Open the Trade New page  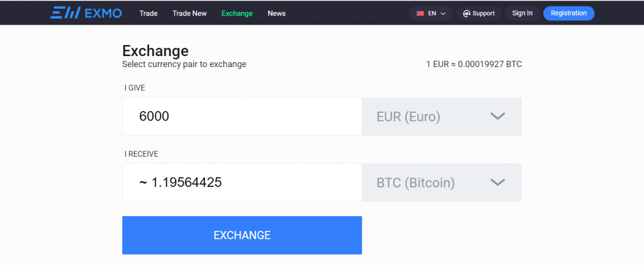(x=189, y=13)
